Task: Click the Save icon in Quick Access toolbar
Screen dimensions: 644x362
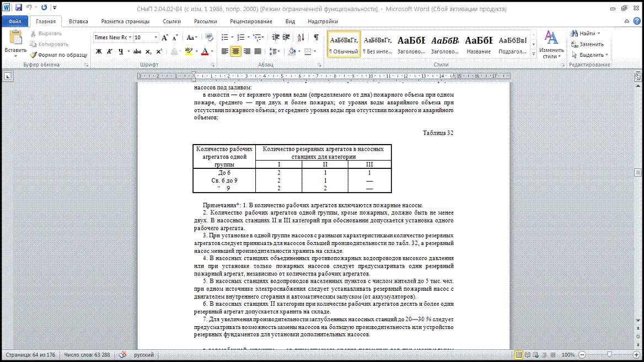Action: [18, 8]
